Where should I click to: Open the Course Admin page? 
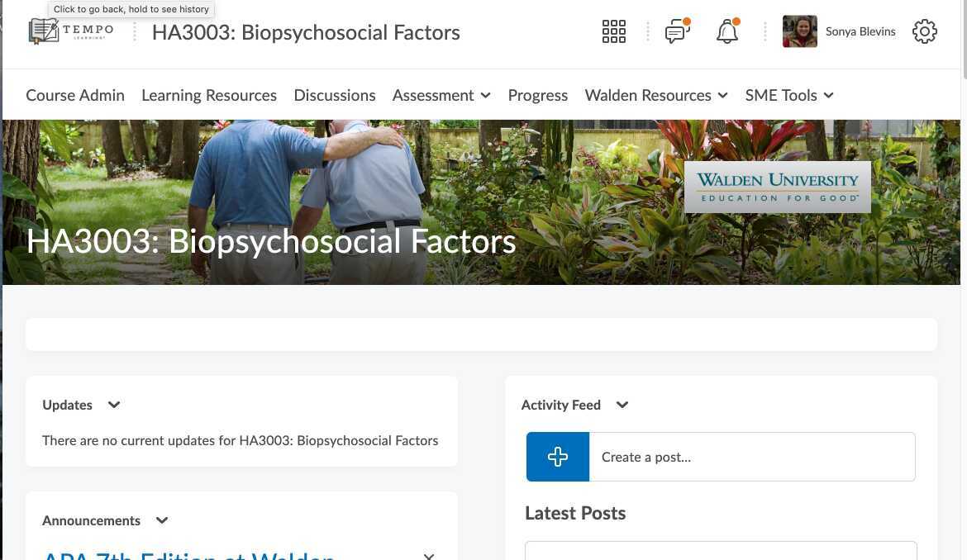point(75,96)
